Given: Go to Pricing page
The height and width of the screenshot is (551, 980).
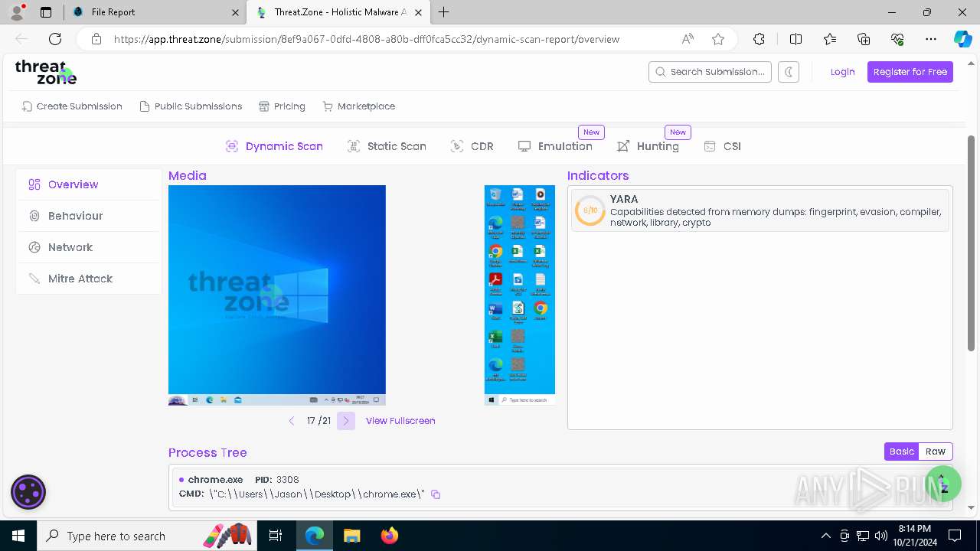Looking at the screenshot, I should pos(282,106).
